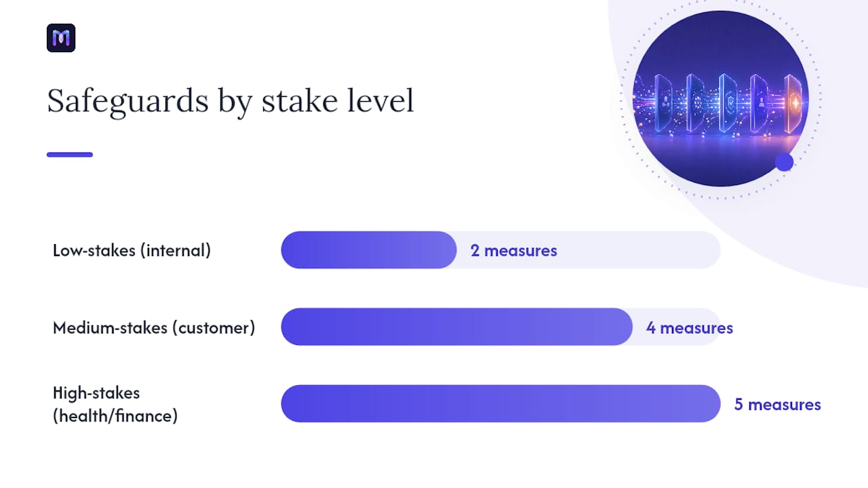Click the purple M logo icon
Image resolution: width=868 pixels, height=488 pixels.
point(61,38)
